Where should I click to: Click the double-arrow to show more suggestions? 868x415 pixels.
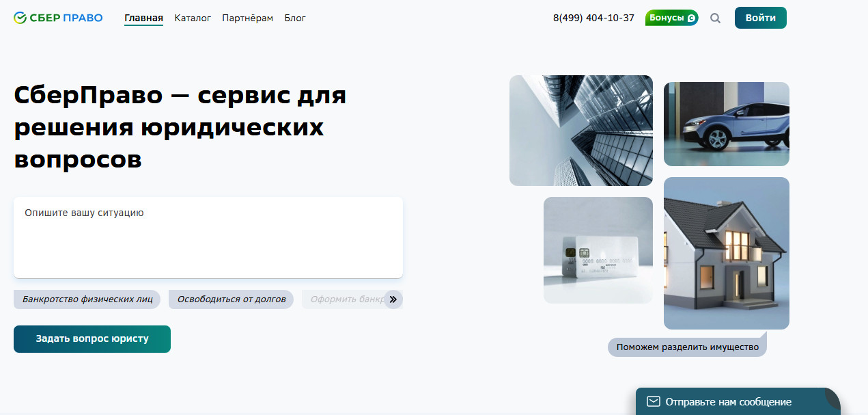(x=393, y=299)
